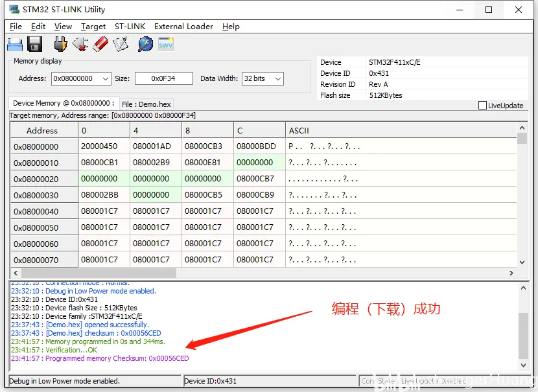Click the Full chip erase eraser icon
538x392 pixels.
(100, 44)
